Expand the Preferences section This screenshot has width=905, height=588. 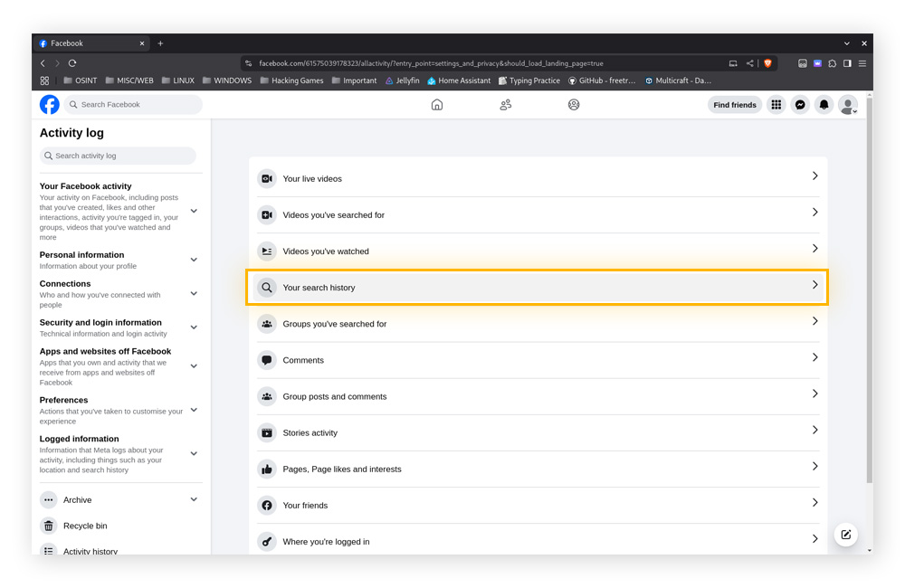194,410
